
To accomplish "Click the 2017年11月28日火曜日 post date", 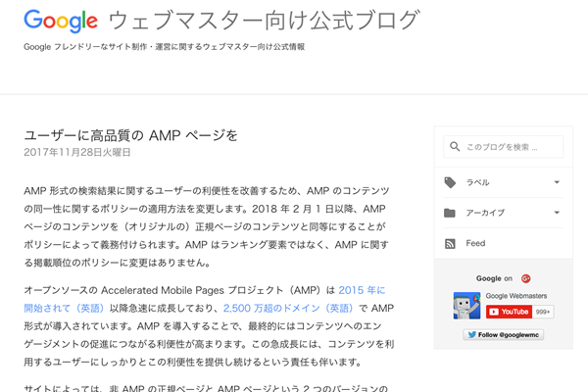I will (x=77, y=152).
